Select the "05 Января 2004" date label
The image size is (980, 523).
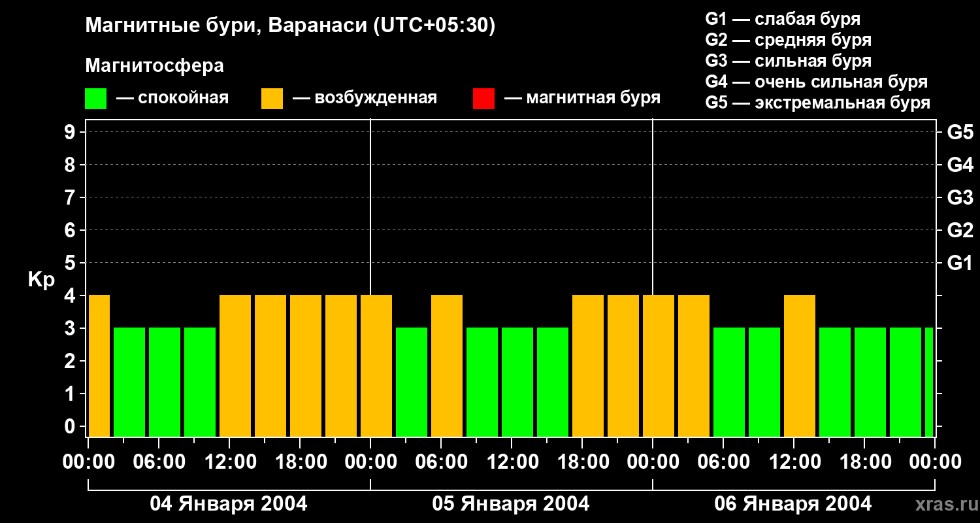click(x=511, y=504)
